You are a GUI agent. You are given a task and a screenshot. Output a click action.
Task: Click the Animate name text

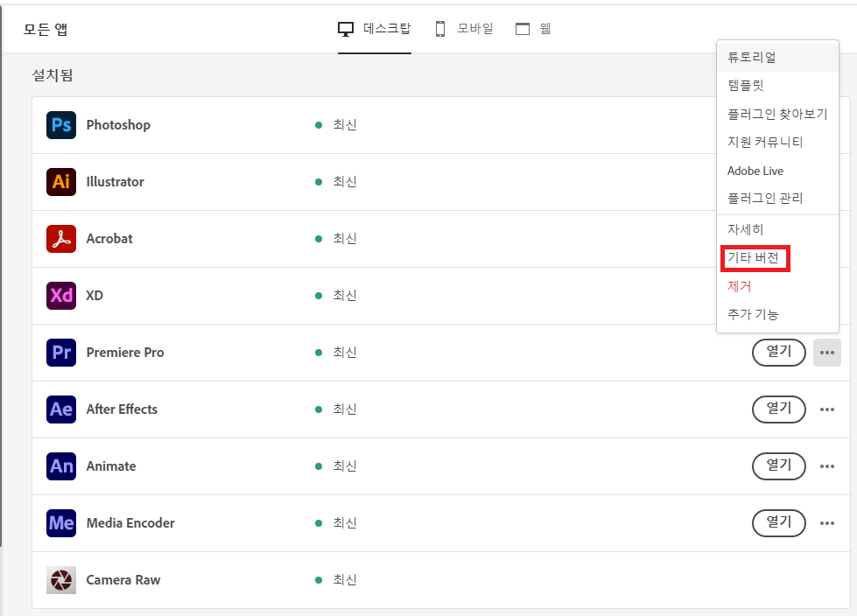click(111, 465)
